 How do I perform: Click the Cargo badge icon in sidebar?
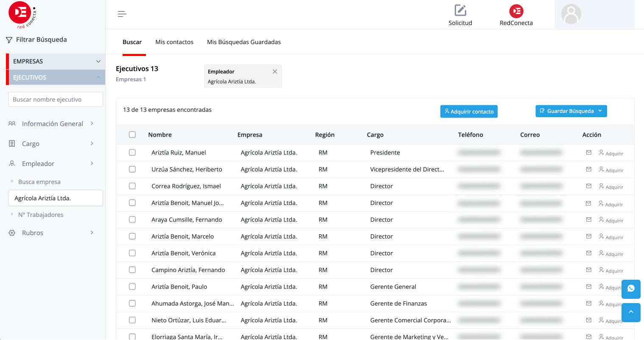tap(12, 143)
